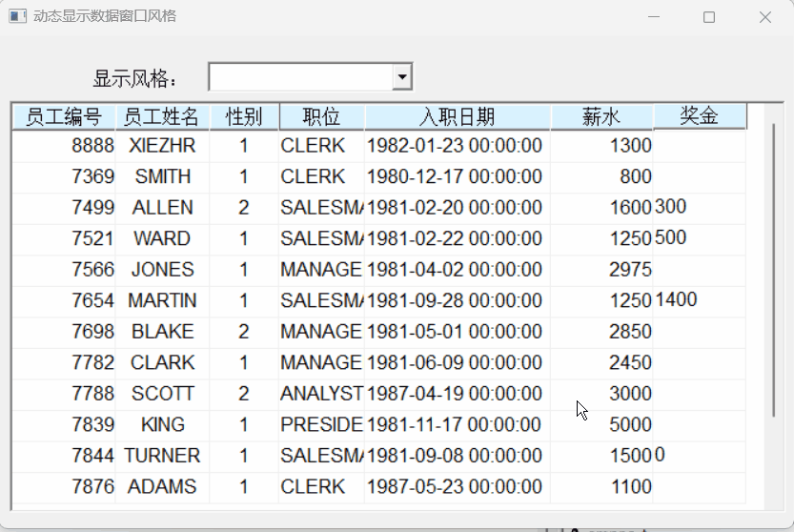794x532 pixels.
Task: Click employee number 7369
Action: coord(92,176)
